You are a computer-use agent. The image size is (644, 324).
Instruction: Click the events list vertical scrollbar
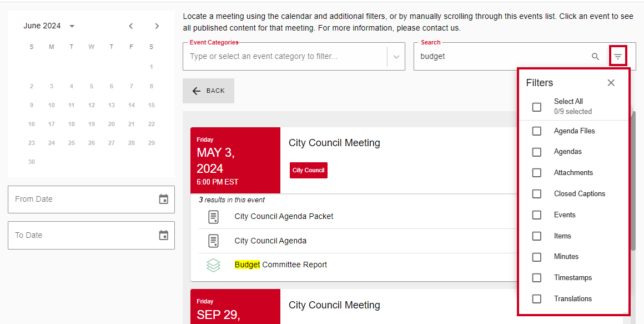point(634,181)
